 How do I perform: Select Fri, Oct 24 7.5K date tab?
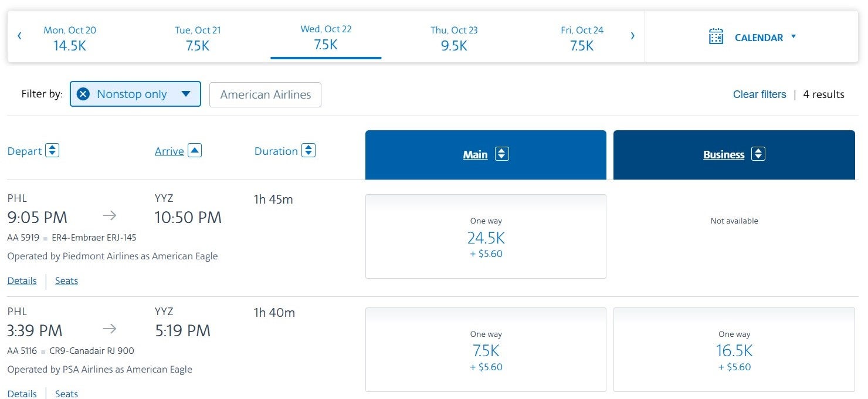coord(582,38)
